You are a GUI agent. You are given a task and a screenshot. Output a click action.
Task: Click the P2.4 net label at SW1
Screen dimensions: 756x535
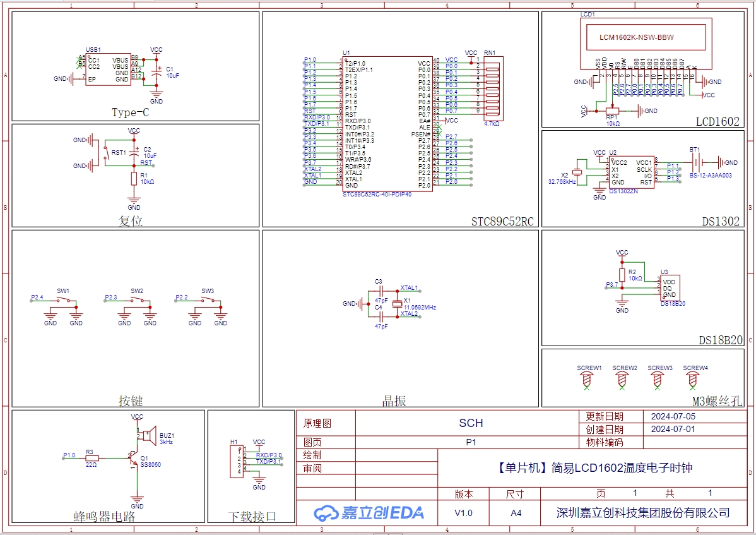point(37,297)
